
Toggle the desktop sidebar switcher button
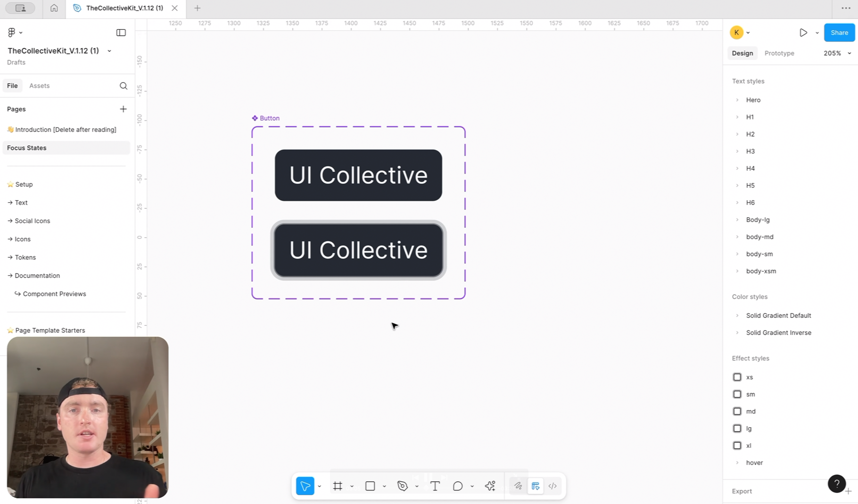point(20,8)
